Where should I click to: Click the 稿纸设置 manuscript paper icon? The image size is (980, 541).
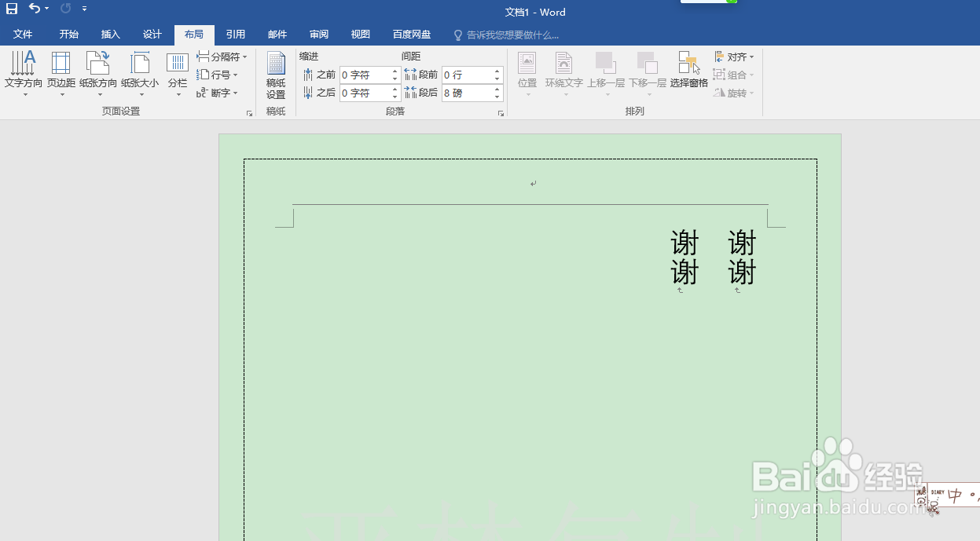(276, 75)
